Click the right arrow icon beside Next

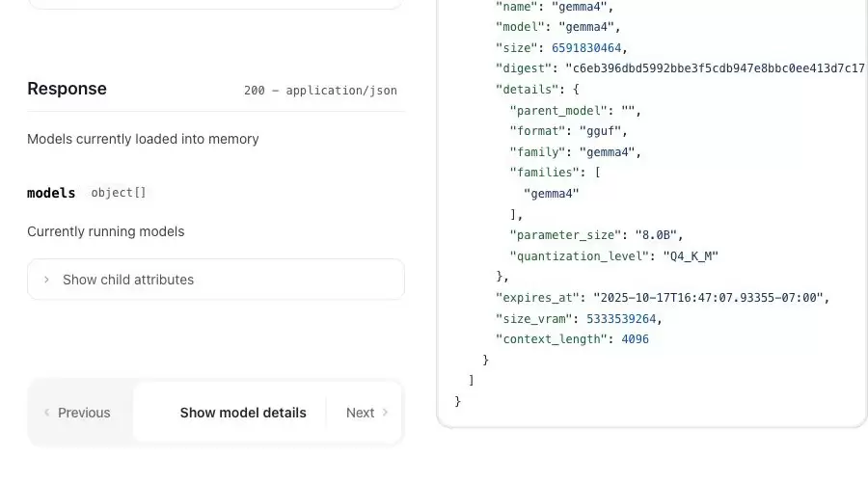pos(385,413)
